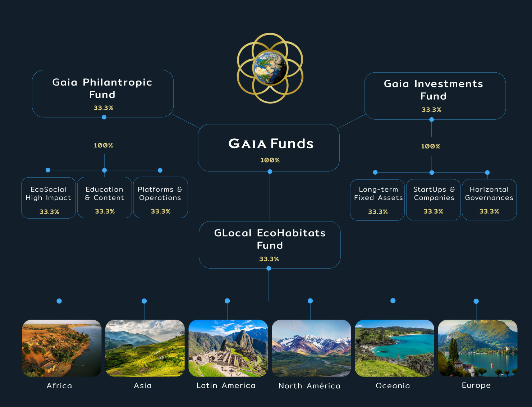This screenshot has width=532, height=407.
Task: Click the Education & Content node
Action: pyautogui.click(x=105, y=197)
